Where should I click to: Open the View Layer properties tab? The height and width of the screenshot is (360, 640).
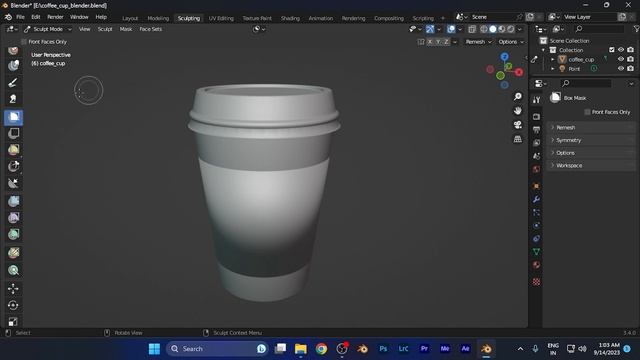point(536,143)
